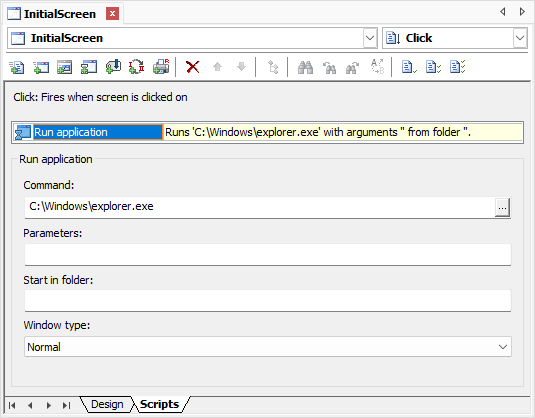
Task: Click the add window command icon
Action: point(41,67)
